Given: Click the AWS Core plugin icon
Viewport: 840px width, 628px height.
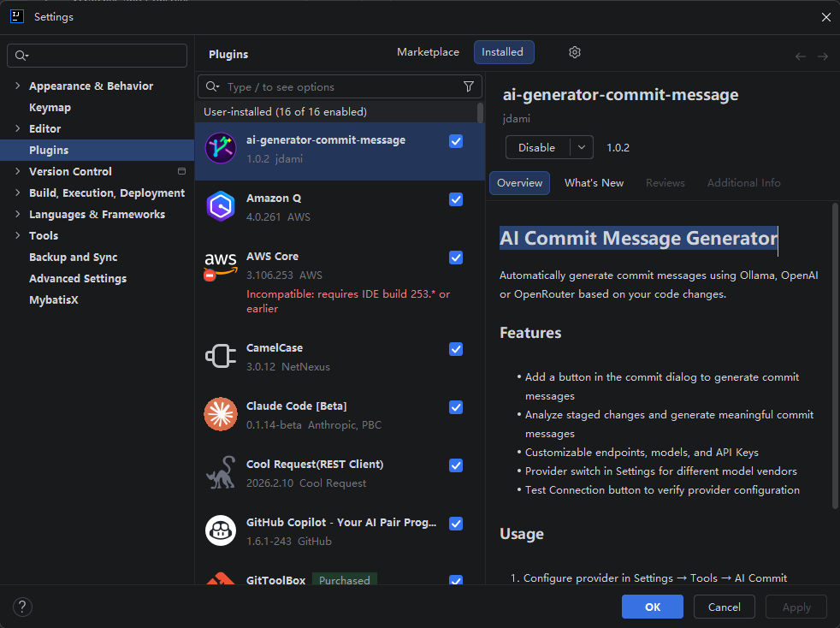Looking at the screenshot, I should point(220,265).
